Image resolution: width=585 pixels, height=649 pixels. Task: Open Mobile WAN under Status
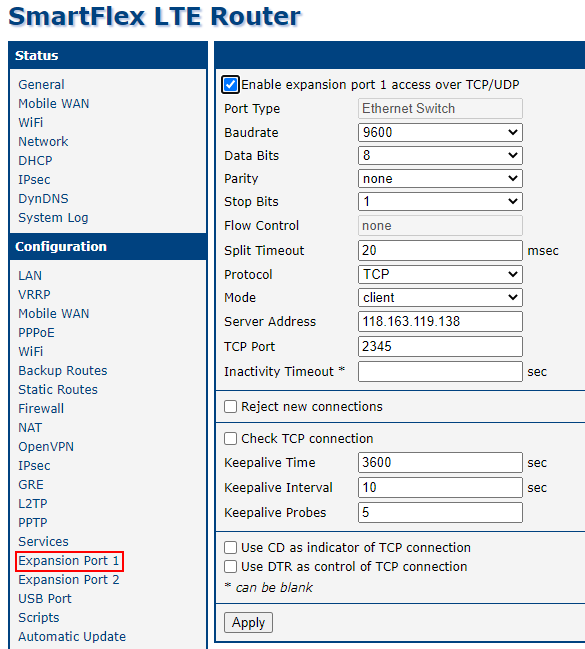[x=54, y=103]
